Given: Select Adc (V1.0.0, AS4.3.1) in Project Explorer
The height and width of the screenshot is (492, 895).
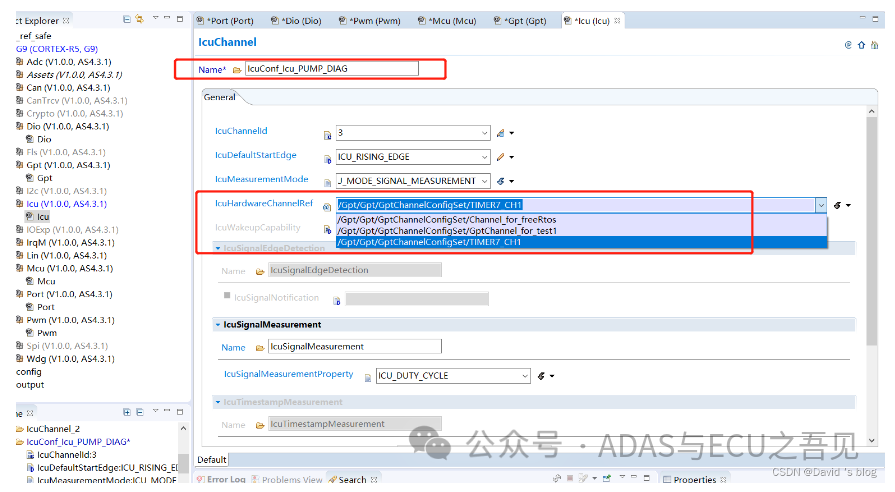Looking at the screenshot, I should (68, 62).
